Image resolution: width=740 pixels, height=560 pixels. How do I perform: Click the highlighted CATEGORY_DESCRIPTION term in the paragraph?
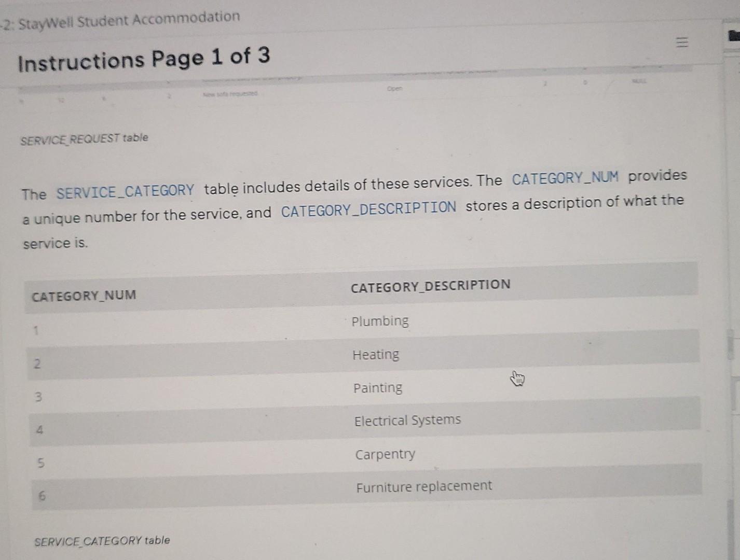368,209
